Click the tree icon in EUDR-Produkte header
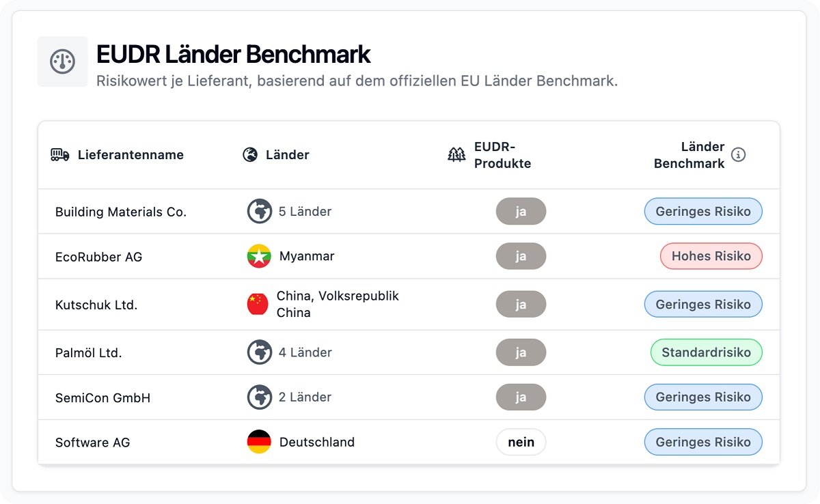820x504 pixels. pyautogui.click(x=456, y=155)
